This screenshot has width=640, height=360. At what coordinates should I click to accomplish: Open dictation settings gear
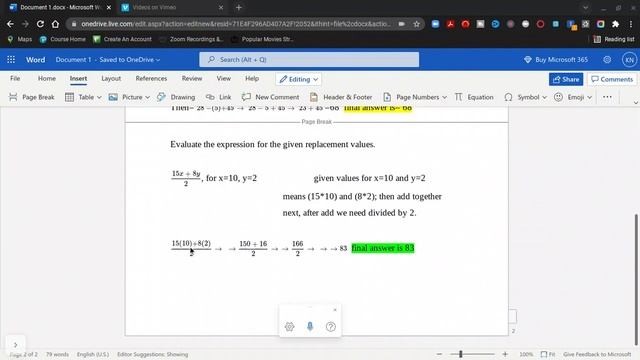289,327
